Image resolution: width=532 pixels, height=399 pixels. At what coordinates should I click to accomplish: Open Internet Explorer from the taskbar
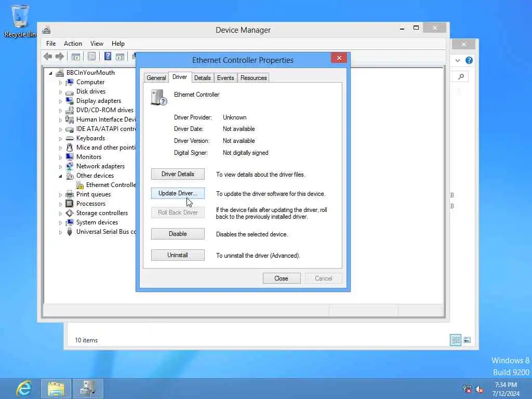(x=24, y=389)
